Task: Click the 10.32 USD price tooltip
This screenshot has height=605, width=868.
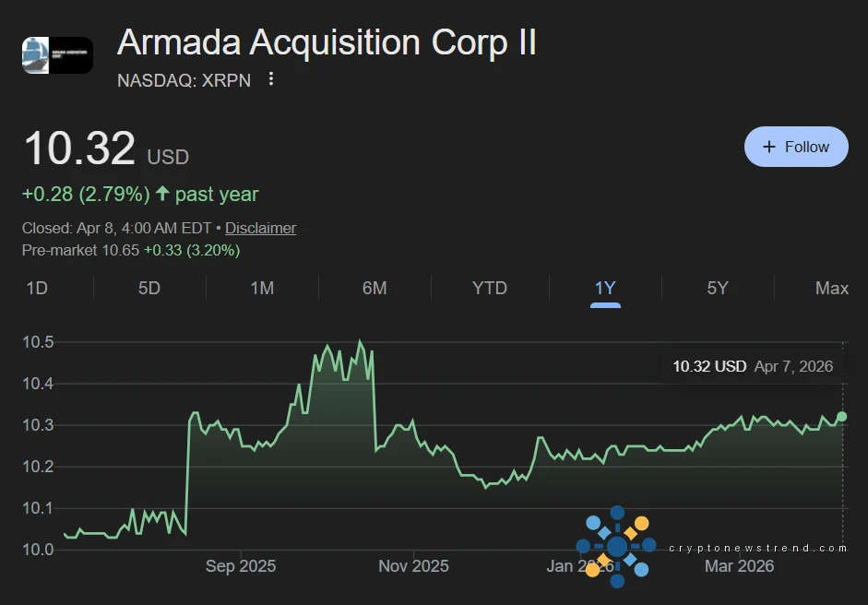Action: point(752,366)
